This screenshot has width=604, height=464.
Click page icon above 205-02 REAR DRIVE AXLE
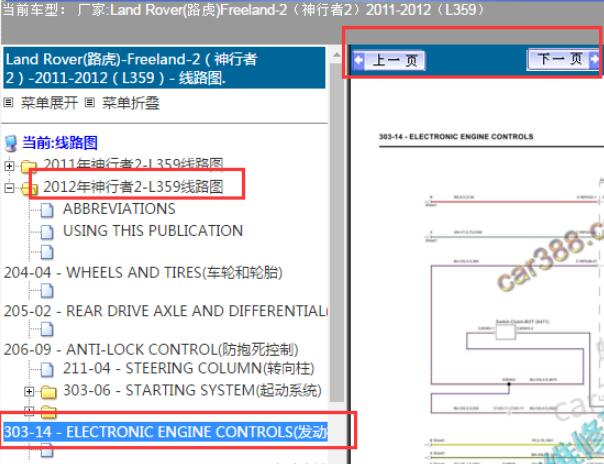47,291
